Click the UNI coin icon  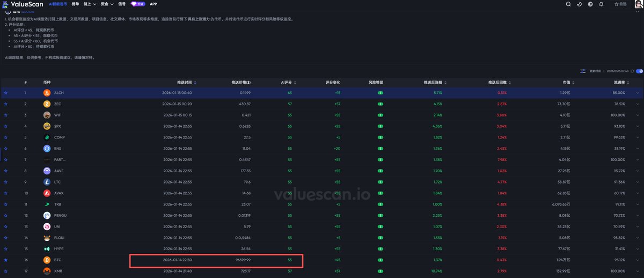pos(47,226)
